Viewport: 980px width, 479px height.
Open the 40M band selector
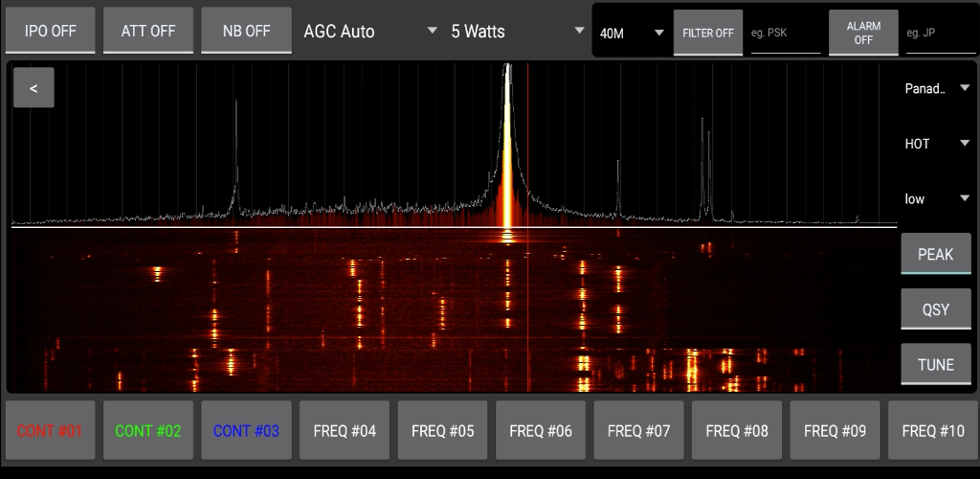point(632,34)
